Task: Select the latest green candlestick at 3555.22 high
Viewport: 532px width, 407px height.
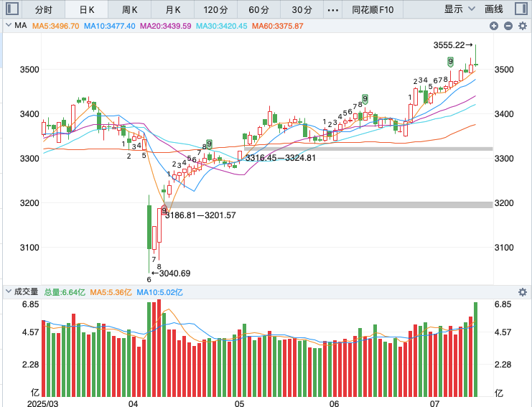Action: tap(476, 55)
